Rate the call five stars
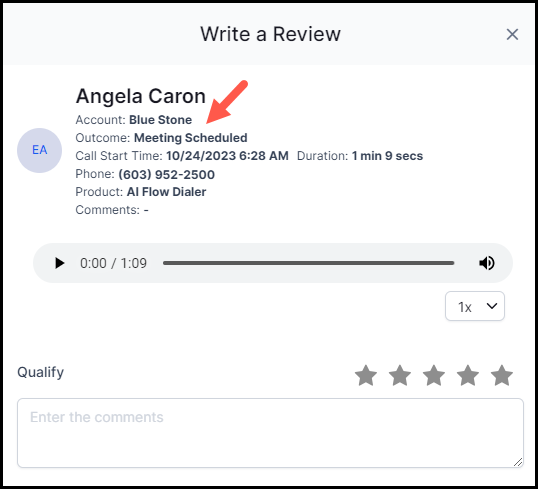This screenshot has width=538, height=489. point(502,375)
